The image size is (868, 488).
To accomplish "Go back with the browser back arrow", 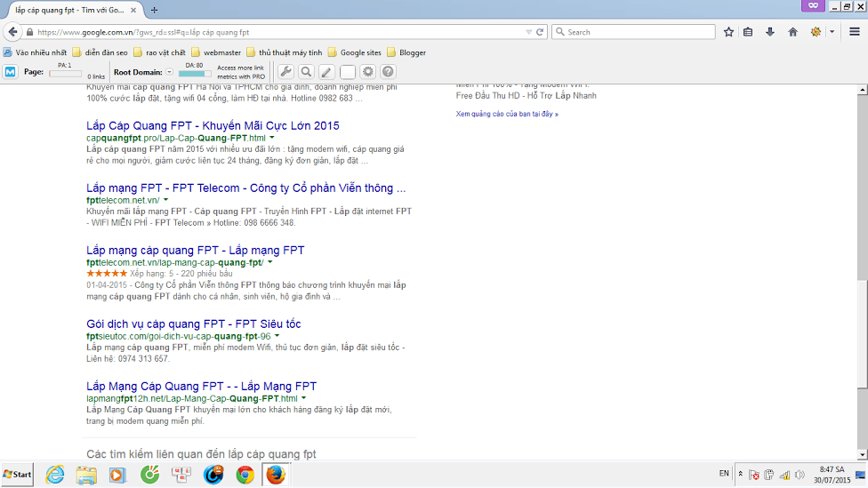I will [12, 32].
